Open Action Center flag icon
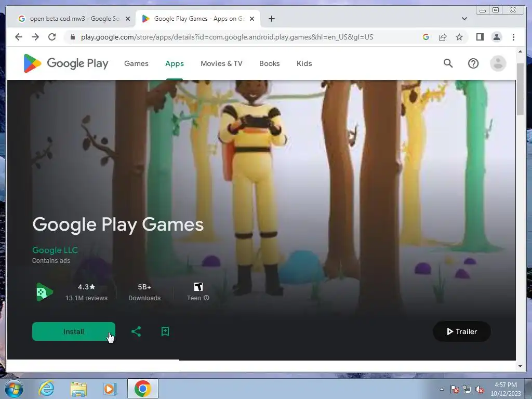532x399 pixels. click(x=454, y=389)
